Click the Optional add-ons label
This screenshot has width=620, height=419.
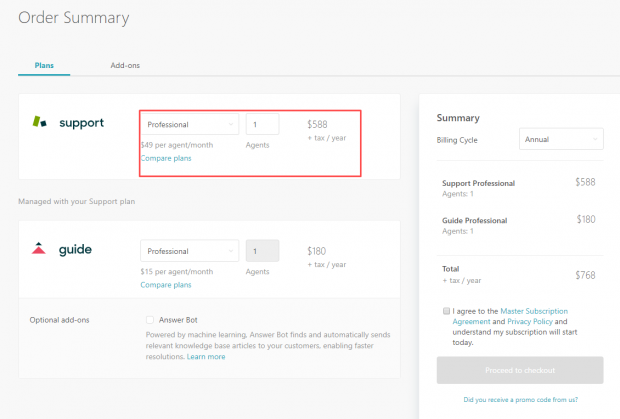pyautogui.click(x=59, y=320)
